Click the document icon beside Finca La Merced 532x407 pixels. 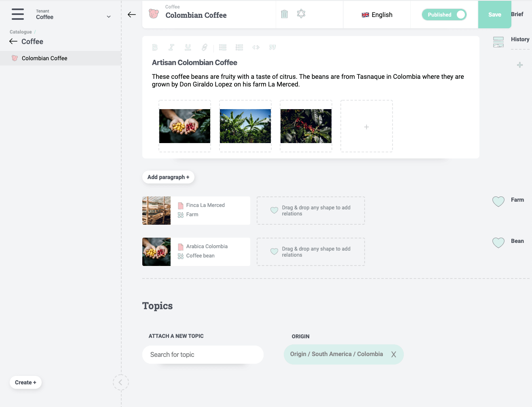click(181, 205)
